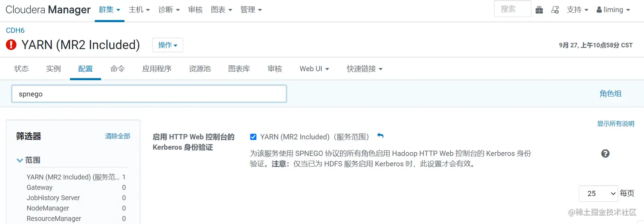Click the 显示所有说明 link
The height and width of the screenshot is (224, 644).
(615, 124)
